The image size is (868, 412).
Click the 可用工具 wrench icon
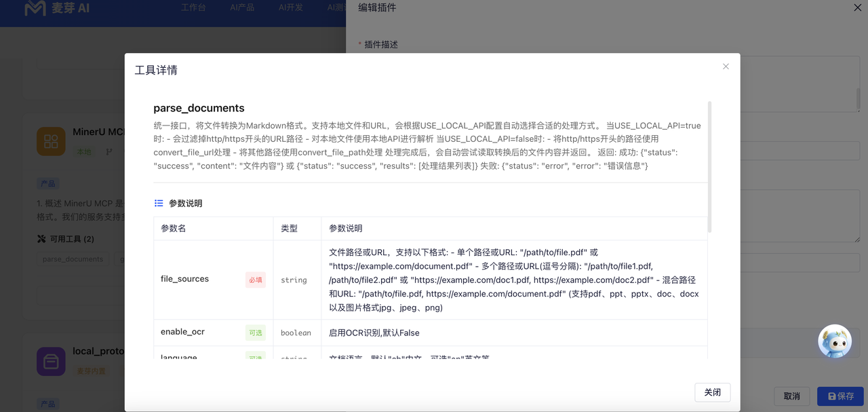coord(41,239)
